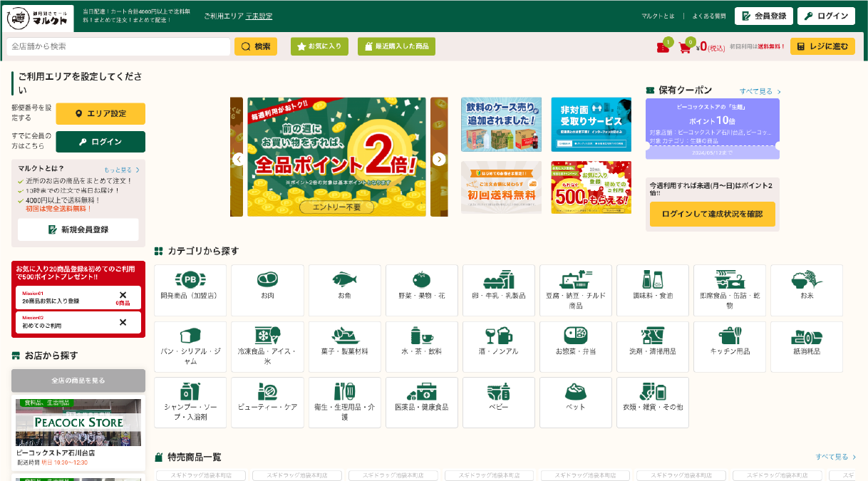Image resolution: width=868 pixels, height=481 pixels.
Task: Open the 非対面受取りサービス banner
Action: tap(591, 125)
